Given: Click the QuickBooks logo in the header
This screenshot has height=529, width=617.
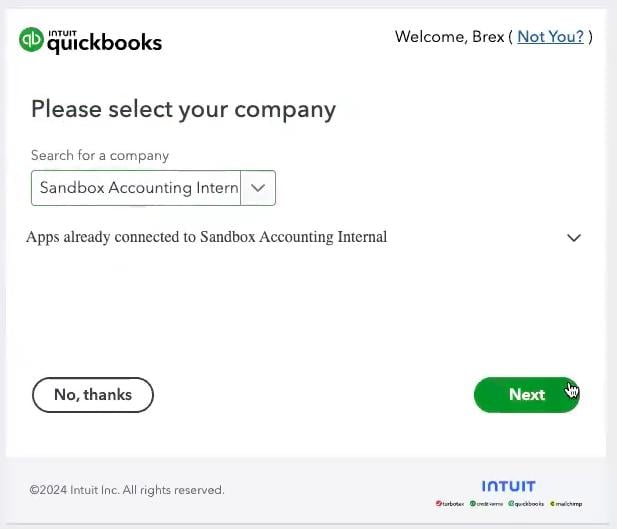Looking at the screenshot, I should click(90, 40).
